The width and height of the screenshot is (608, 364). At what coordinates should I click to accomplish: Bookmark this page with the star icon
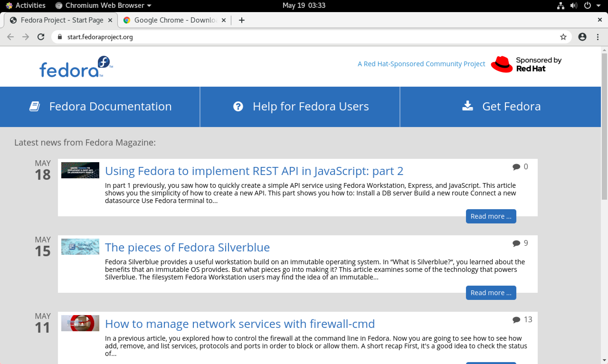[x=563, y=37]
